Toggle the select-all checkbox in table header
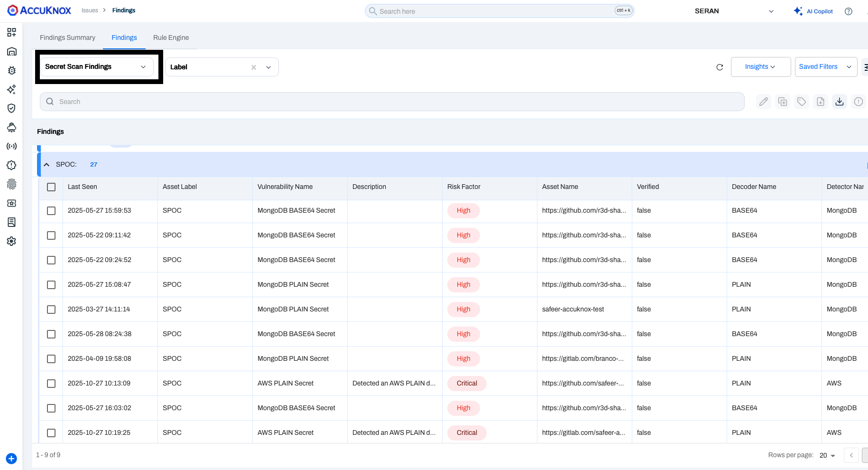This screenshot has width=868, height=470. 51,187
